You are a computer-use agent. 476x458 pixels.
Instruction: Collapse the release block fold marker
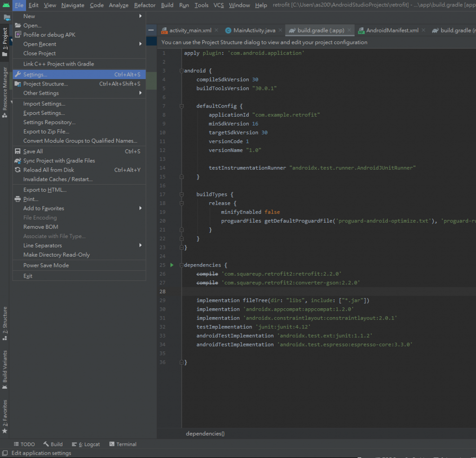tap(182, 203)
